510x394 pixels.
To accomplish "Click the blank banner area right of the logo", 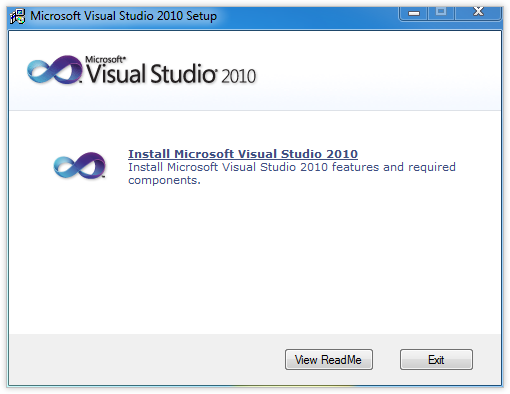I will [x=378, y=71].
